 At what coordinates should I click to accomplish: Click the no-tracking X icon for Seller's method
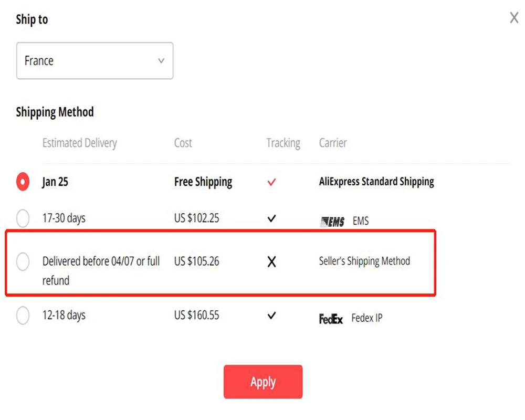[x=271, y=262]
